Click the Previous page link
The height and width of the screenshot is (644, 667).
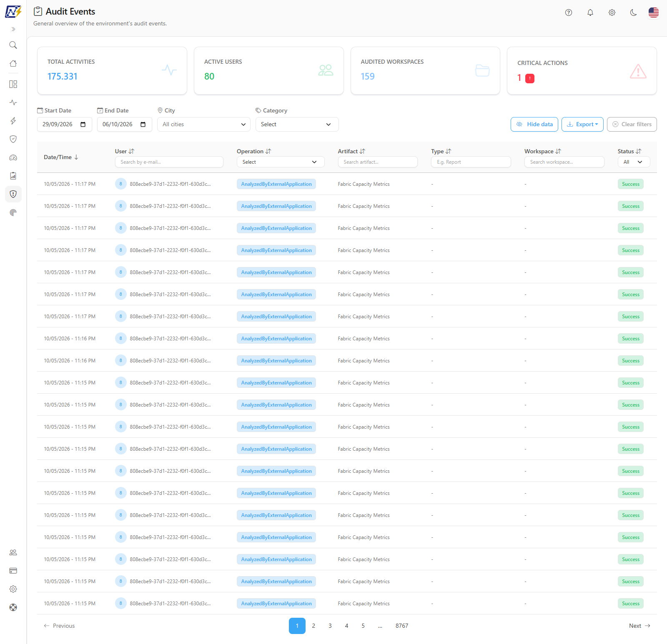tap(59, 626)
